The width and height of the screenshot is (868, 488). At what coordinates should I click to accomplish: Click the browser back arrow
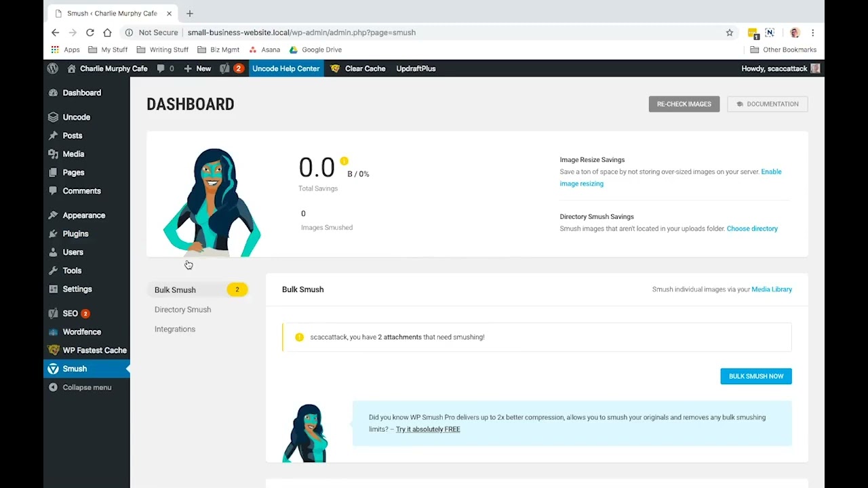click(56, 33)
